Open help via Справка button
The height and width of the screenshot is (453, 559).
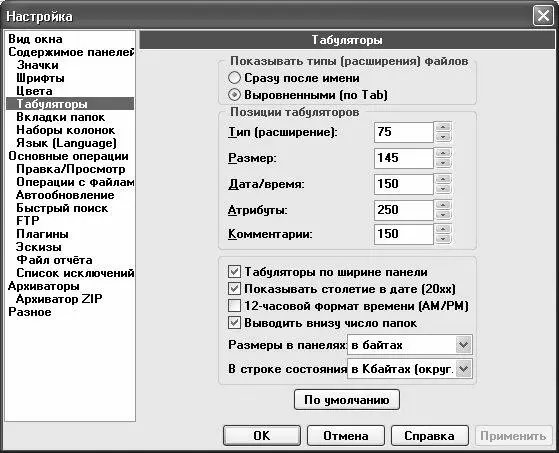[x=430, y=436]
